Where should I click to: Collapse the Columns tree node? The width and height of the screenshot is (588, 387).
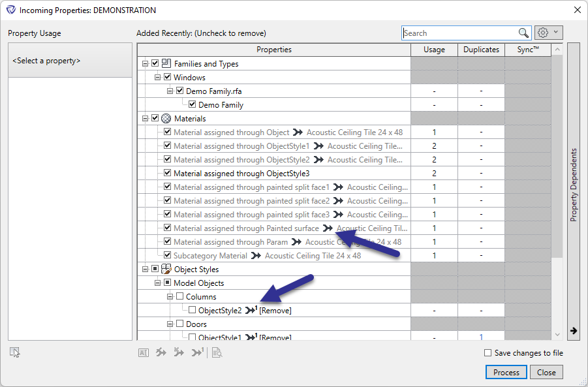(170, 297)
